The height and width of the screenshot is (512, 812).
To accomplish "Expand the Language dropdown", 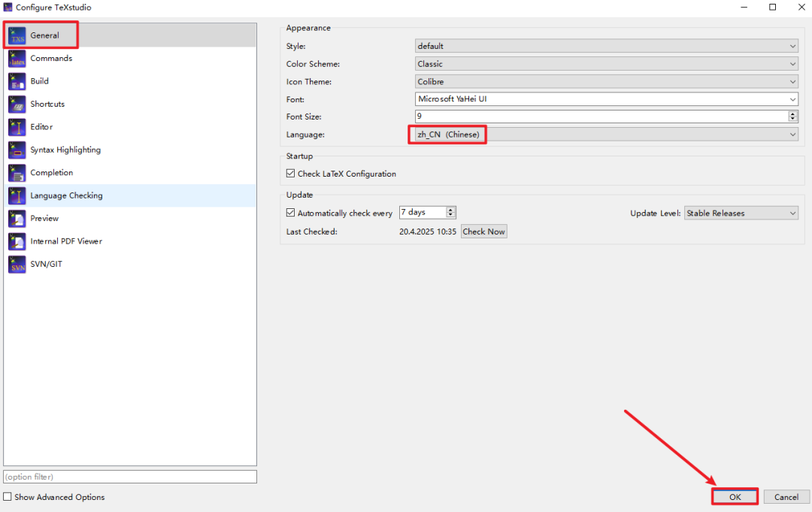I will point(606,135).
